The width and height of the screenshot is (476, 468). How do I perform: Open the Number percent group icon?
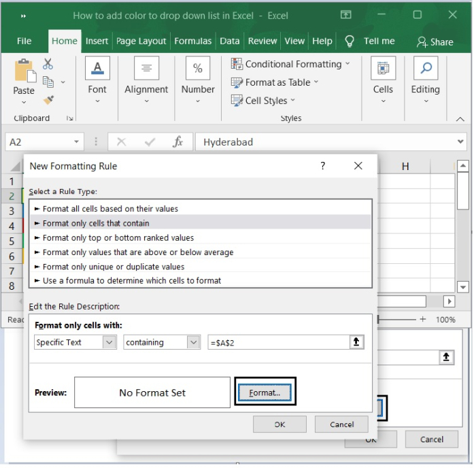(198, 68)
